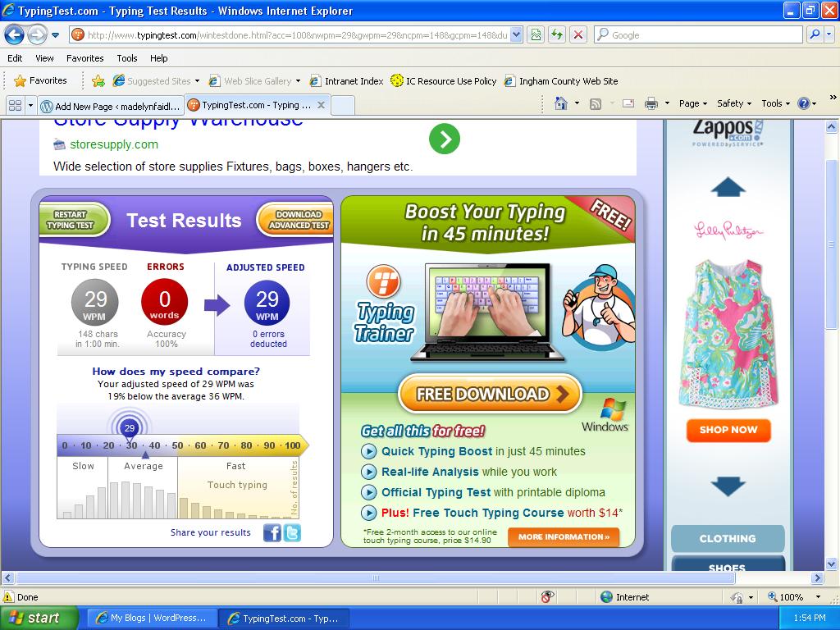
Task: Click the Quick Tabs icon
Action: tap(15, 106)
